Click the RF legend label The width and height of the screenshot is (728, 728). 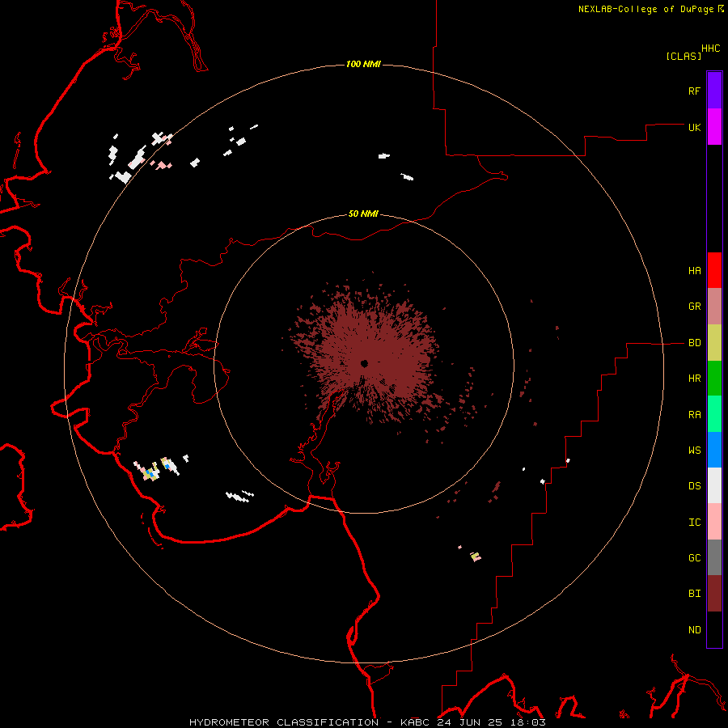click(x=694, y=91)
